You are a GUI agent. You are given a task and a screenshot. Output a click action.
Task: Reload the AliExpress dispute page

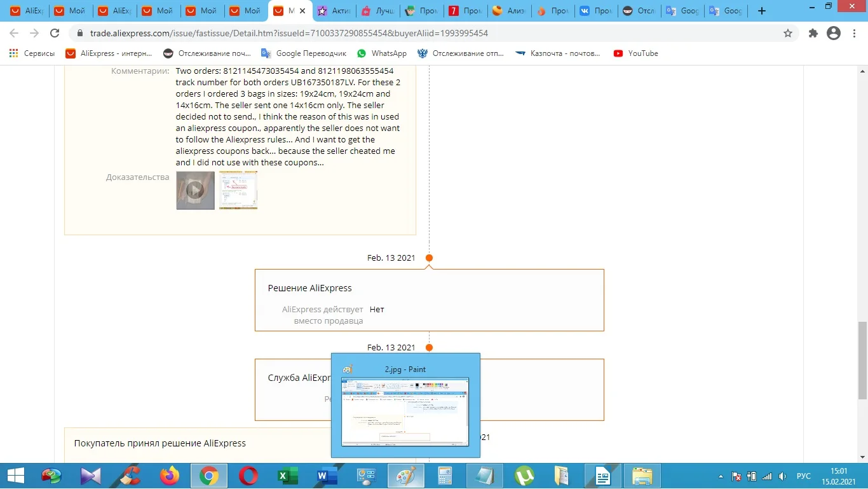point(55,33)
